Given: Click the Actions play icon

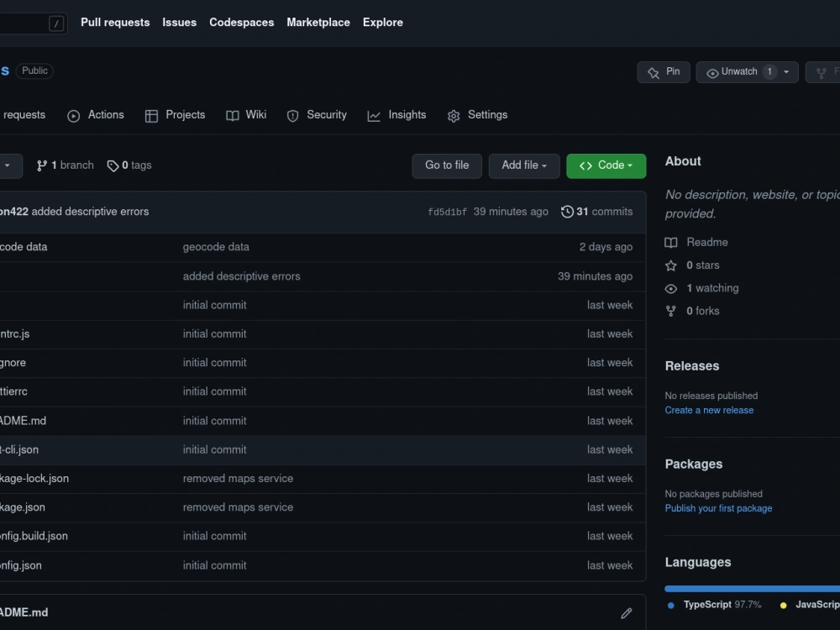Looking at the screenshot, I should click(x=74, y=116).
